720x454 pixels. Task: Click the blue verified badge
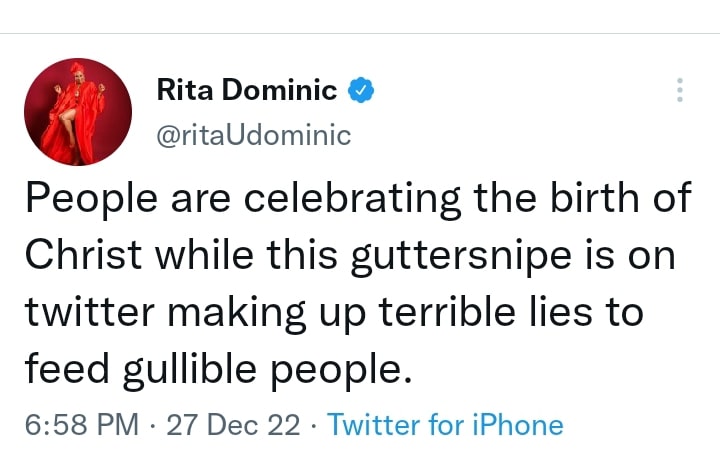point(360,92)
